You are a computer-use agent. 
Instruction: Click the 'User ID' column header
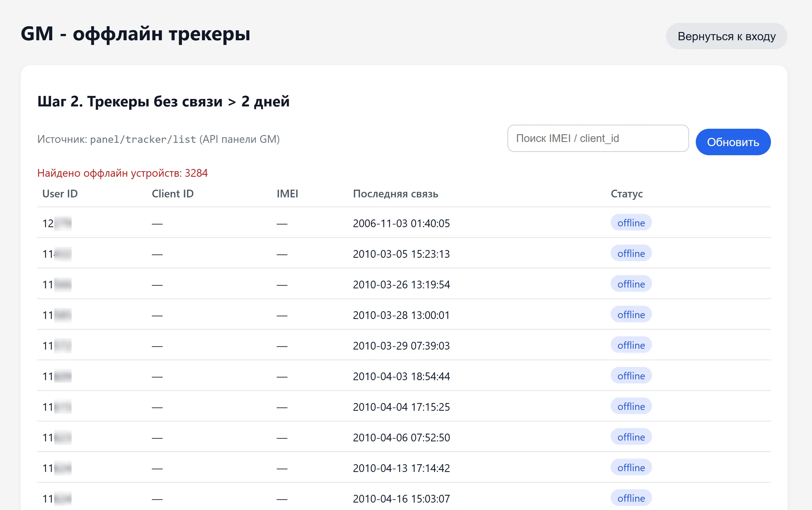tap(60, 194)
